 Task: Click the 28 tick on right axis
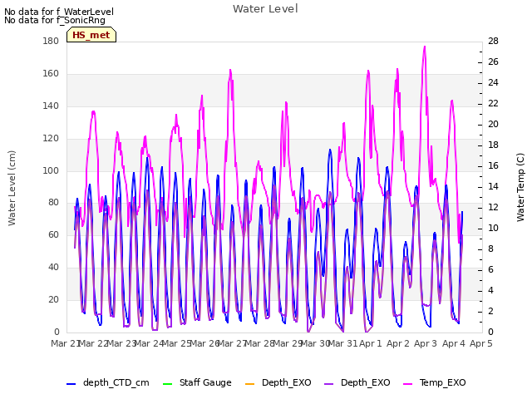click(493, 41)
